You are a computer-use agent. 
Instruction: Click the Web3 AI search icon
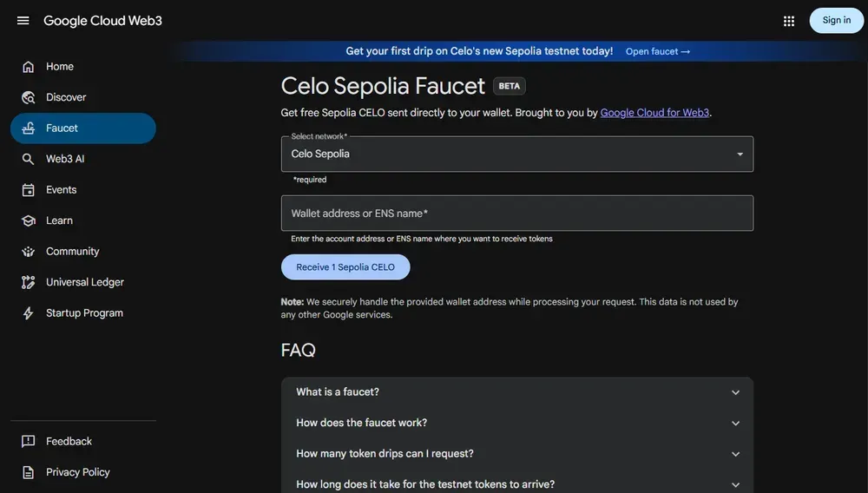click(29, 159)
